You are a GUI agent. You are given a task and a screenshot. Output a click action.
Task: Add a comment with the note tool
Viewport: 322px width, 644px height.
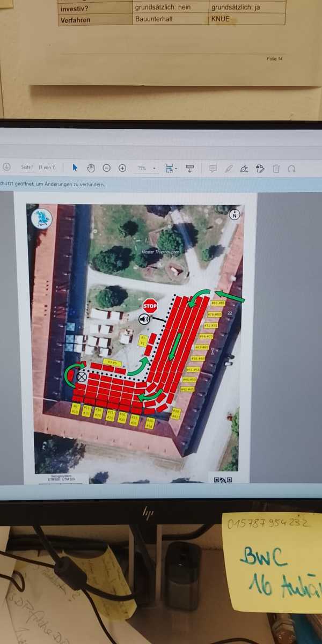click(x=213, y=169)
